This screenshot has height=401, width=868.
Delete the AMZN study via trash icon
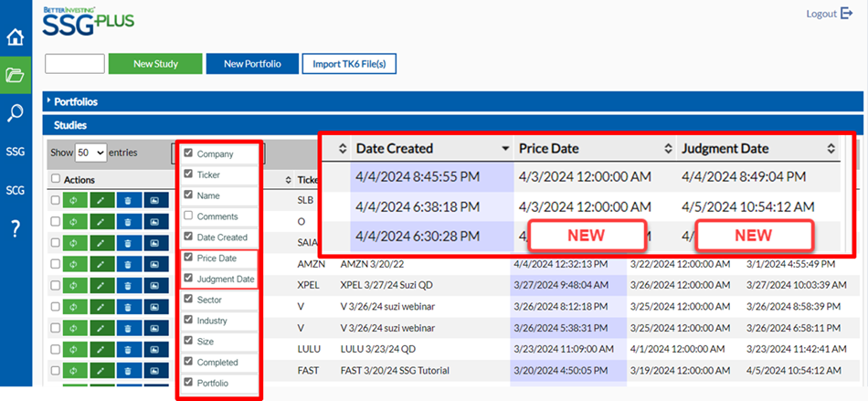[129, 264]
